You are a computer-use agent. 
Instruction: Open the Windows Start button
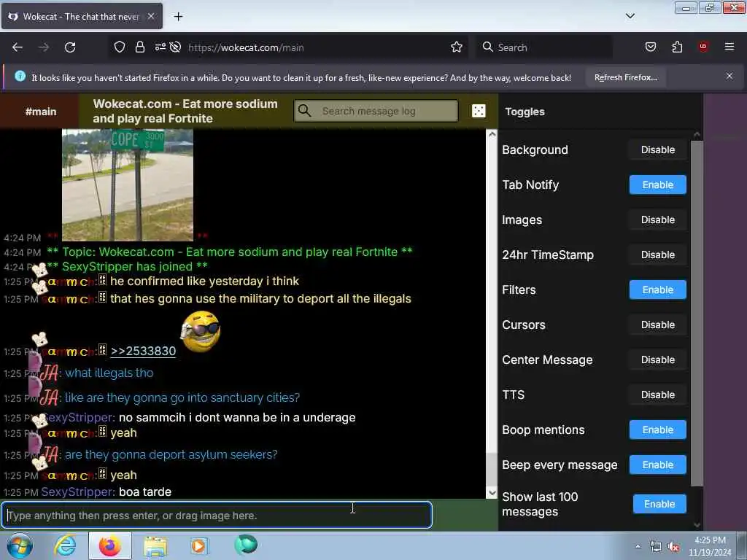pos(20,545)
